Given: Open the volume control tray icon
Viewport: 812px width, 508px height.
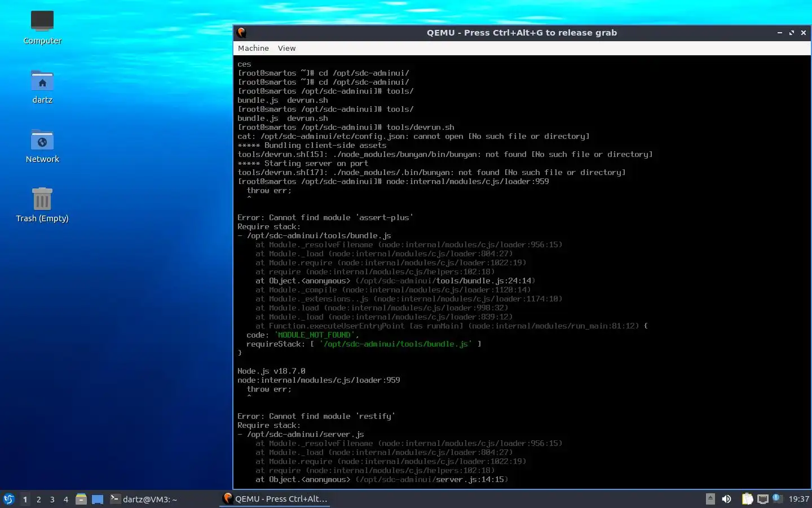Looking at the screenshot, I should [727, 499].
